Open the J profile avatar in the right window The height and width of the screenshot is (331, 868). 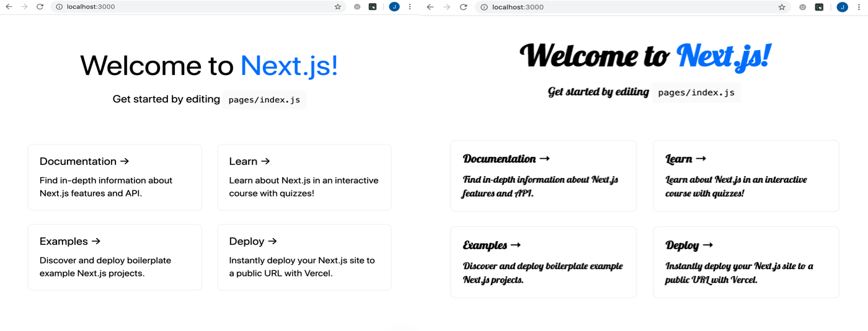tap(842, 7)
